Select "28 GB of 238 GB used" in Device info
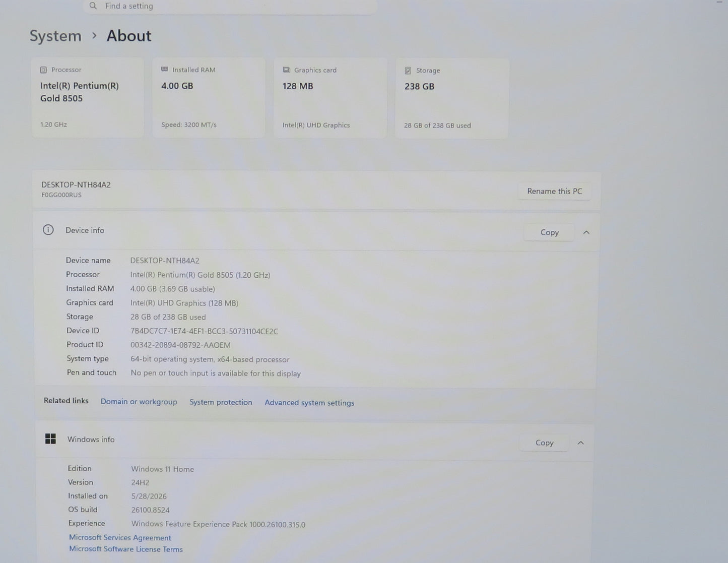This screenshot has height=563, width=728. pyautogui.click(x=168, y=317)
